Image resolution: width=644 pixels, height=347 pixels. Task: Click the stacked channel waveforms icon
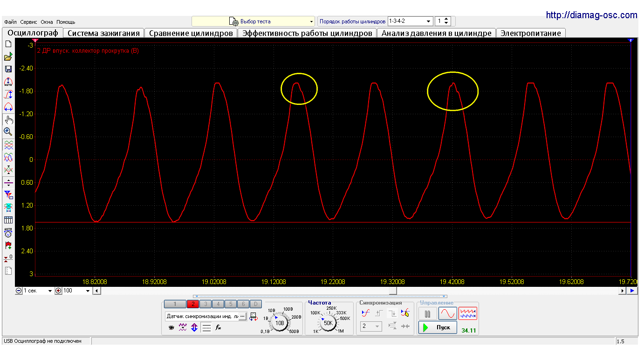click(x=8, y=145)
